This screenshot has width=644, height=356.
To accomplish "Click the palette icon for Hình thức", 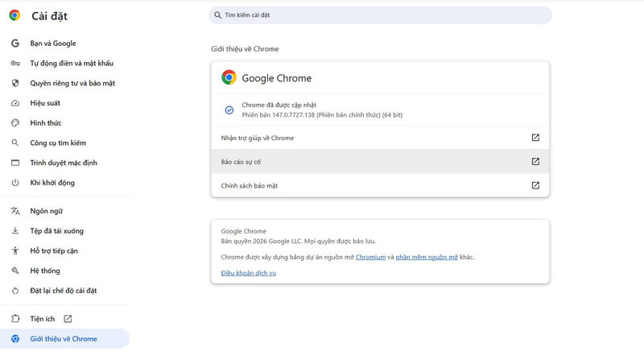I will tap(15, 123).
